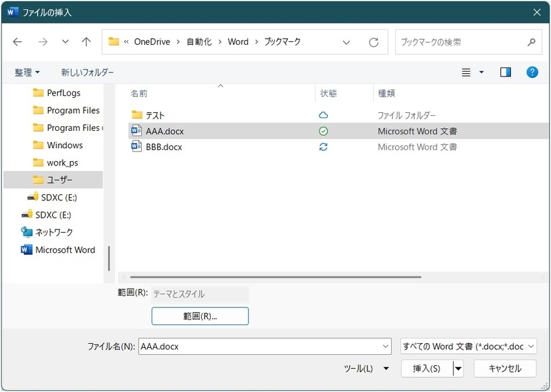Open ネットワーク in sidebar

click(x=46, y=232)
